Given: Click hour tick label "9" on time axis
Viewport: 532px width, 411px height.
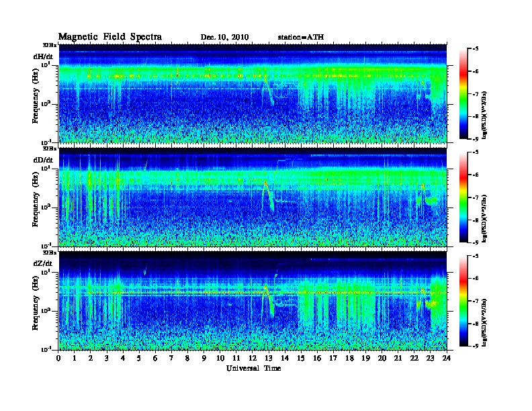Looking at the screenshot, I should pyautogui.click(x=204, y=358).
